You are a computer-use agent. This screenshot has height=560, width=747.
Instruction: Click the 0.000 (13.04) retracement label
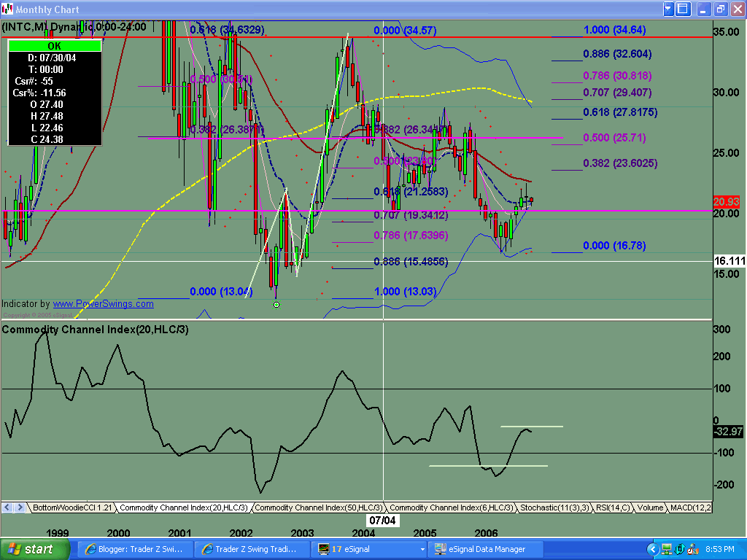tap(222, 292)
